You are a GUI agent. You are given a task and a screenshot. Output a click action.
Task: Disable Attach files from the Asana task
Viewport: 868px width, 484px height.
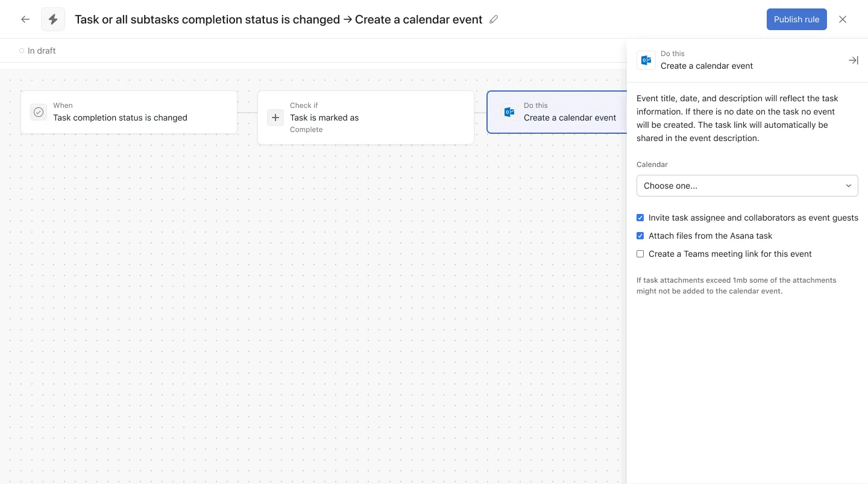click(640, 236)
